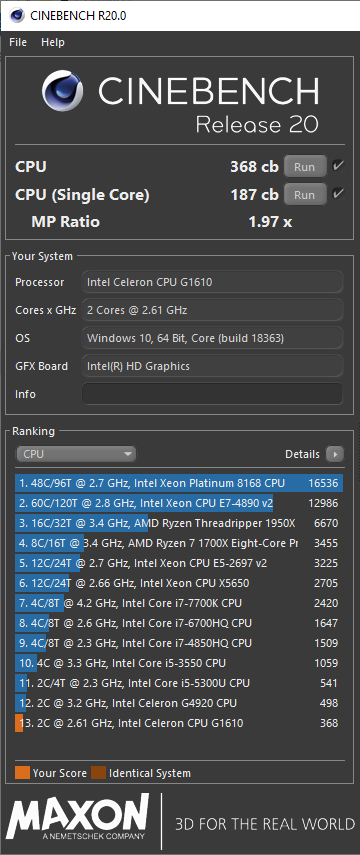
Task: Select the Core i5-3550 ranking entry
Action: coord(179,663)
